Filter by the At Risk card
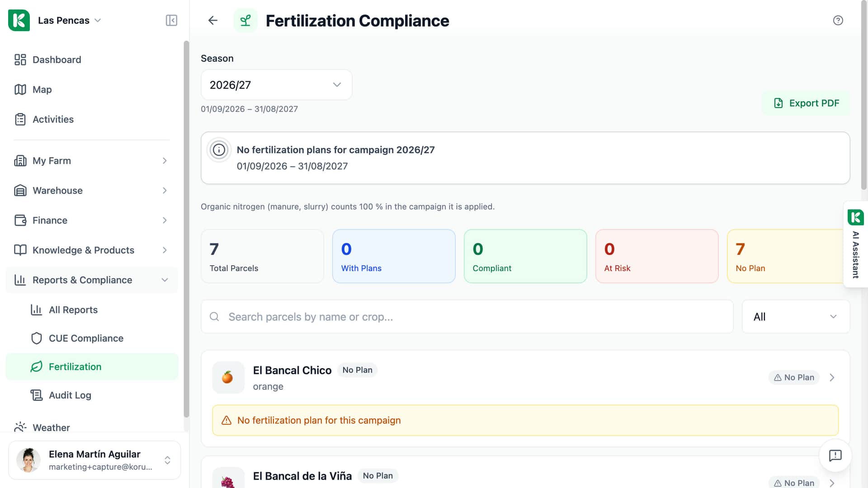 pyautogui.click(x=657, y=256)
